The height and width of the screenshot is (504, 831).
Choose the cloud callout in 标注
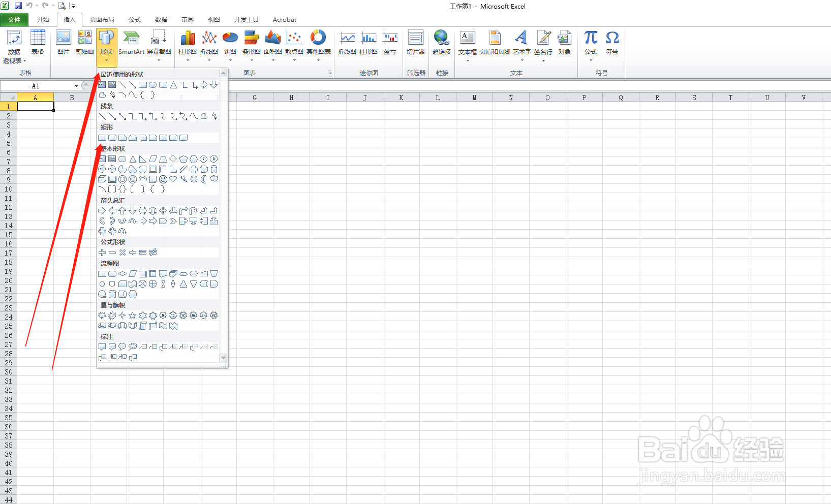pyautogui.click(x=133, y=346)
